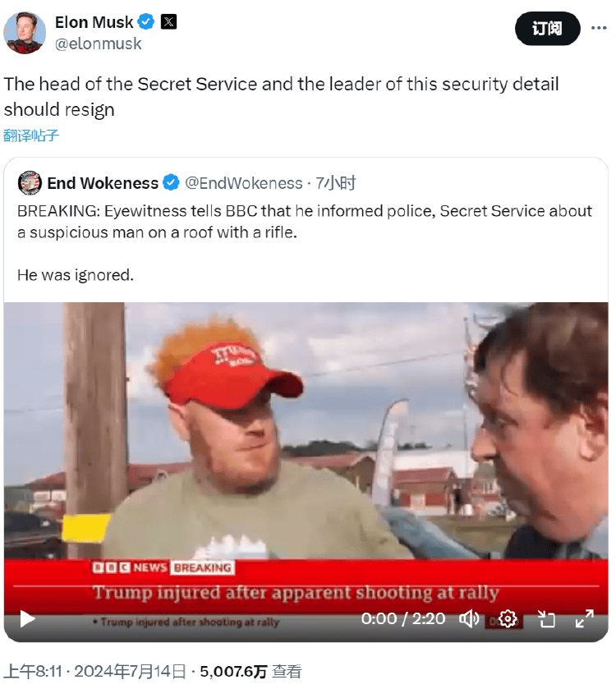The width and height of the screenshot is (616, 689).
Task: Open the three-dot more options menu
Action: [599, 28]
